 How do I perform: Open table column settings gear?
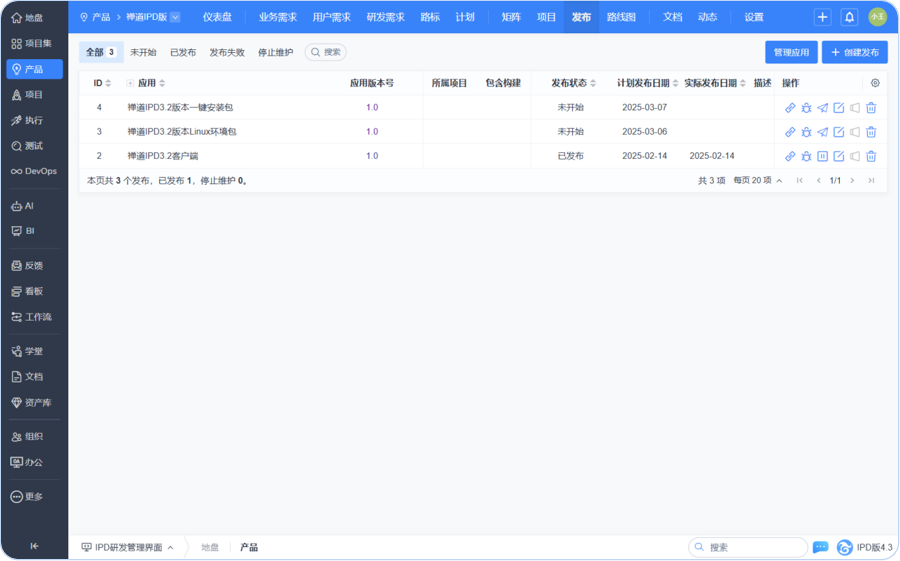coord(875,83)
